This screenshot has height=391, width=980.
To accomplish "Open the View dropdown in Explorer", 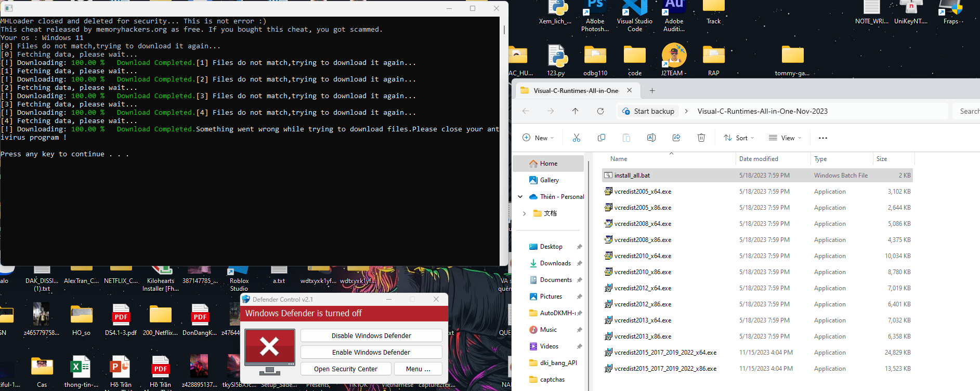I will tap(785, 138).
